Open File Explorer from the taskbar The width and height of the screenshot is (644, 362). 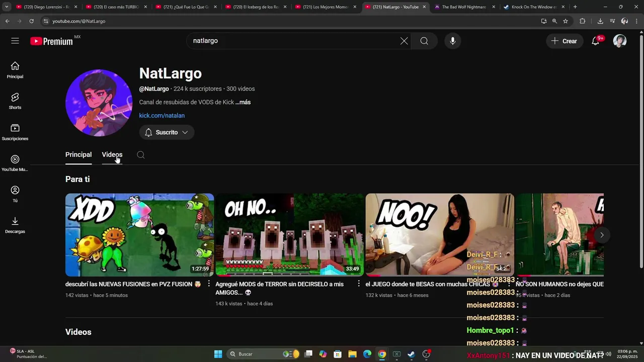[x=352, y=354]
